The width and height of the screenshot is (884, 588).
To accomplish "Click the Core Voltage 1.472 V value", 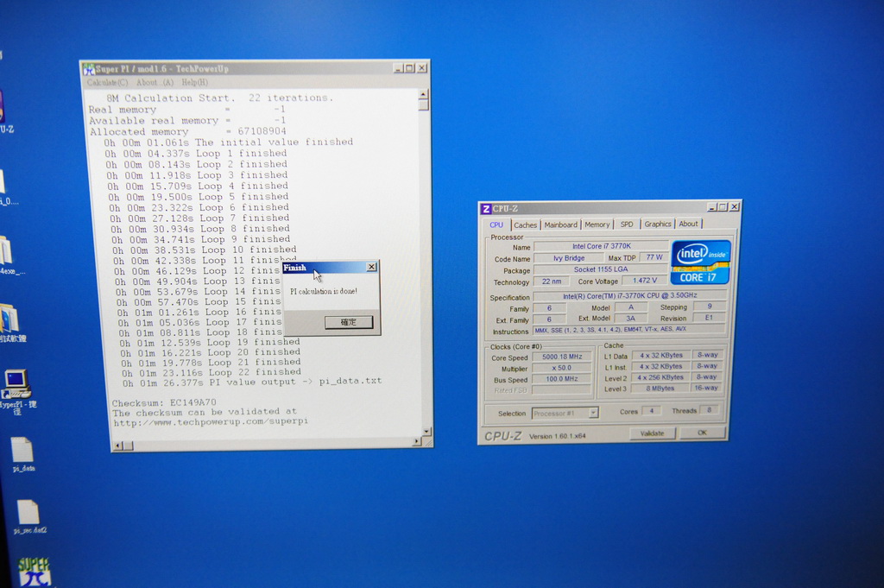I will pos(644,281).
